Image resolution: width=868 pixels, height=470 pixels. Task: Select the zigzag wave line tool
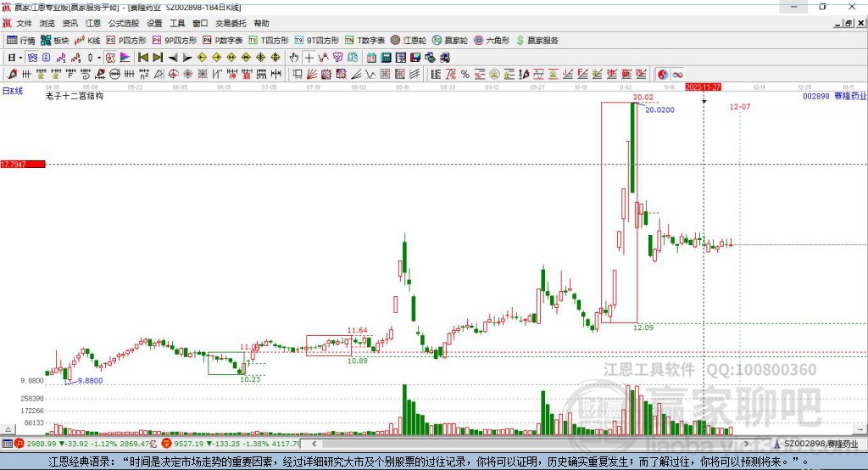370,75
